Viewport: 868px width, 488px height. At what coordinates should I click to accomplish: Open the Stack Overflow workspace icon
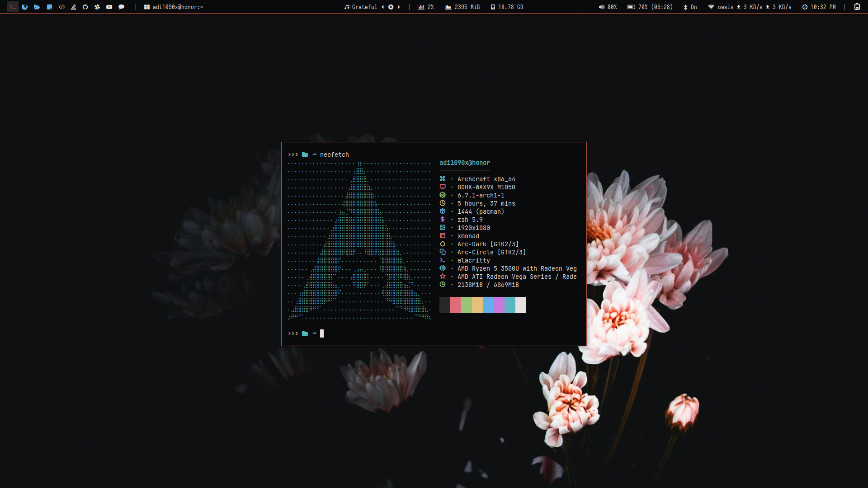[x=73, y=7]
